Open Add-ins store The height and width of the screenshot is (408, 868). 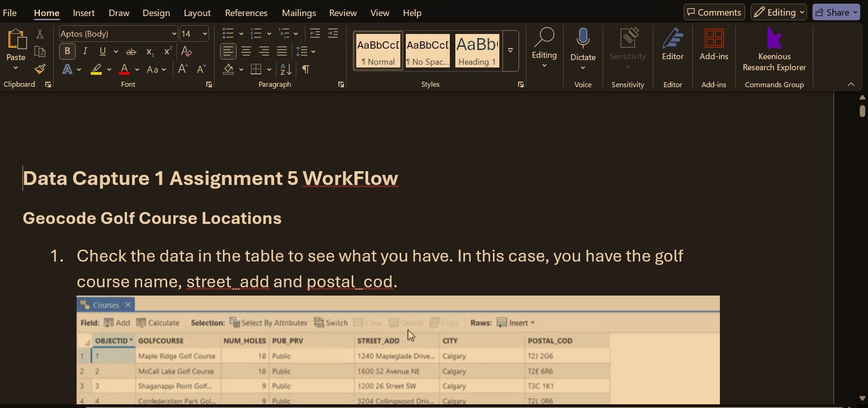(714, 44)
